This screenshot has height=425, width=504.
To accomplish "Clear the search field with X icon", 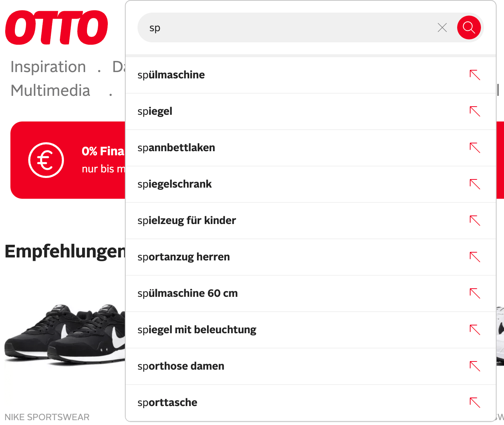I will pos(442,27).
